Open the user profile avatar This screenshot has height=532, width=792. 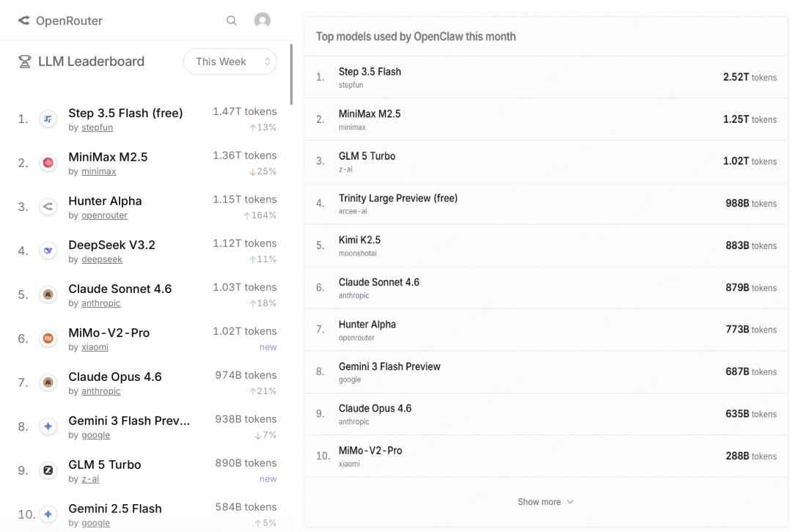click(x=262, y=21)
